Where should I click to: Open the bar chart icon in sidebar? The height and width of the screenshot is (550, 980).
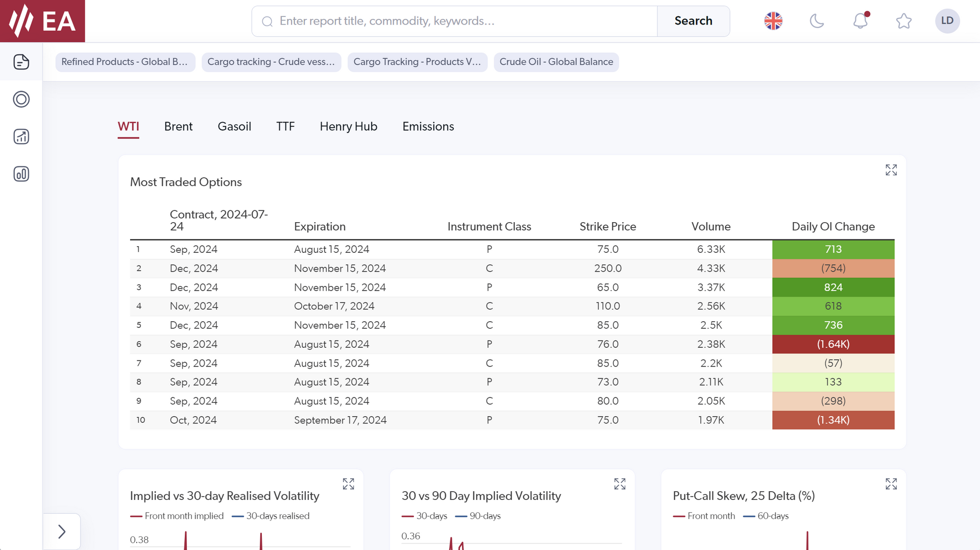(21, 174)
